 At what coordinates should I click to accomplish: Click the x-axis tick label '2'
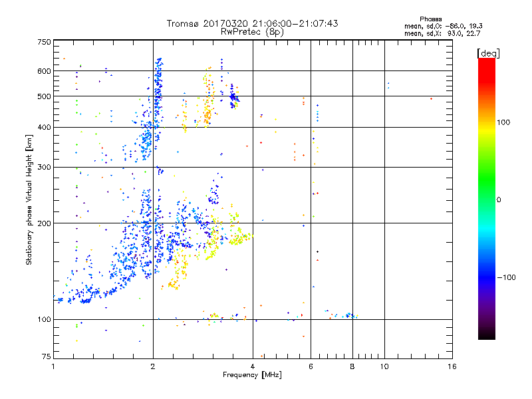tap(153, 366)
